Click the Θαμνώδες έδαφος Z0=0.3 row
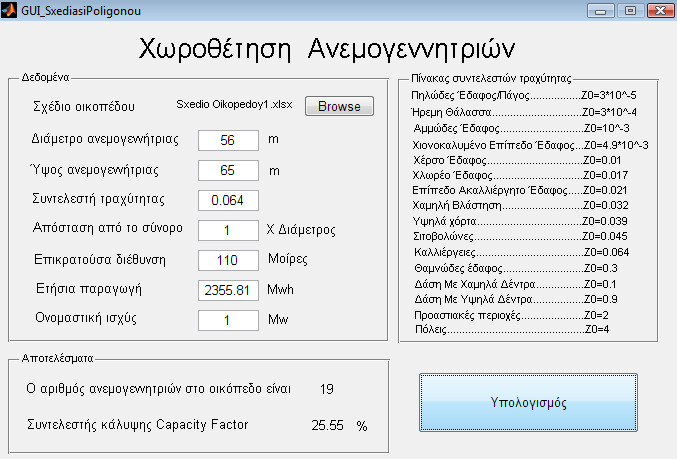The width and height of the screenshot is (677, 459). point(516,269)
